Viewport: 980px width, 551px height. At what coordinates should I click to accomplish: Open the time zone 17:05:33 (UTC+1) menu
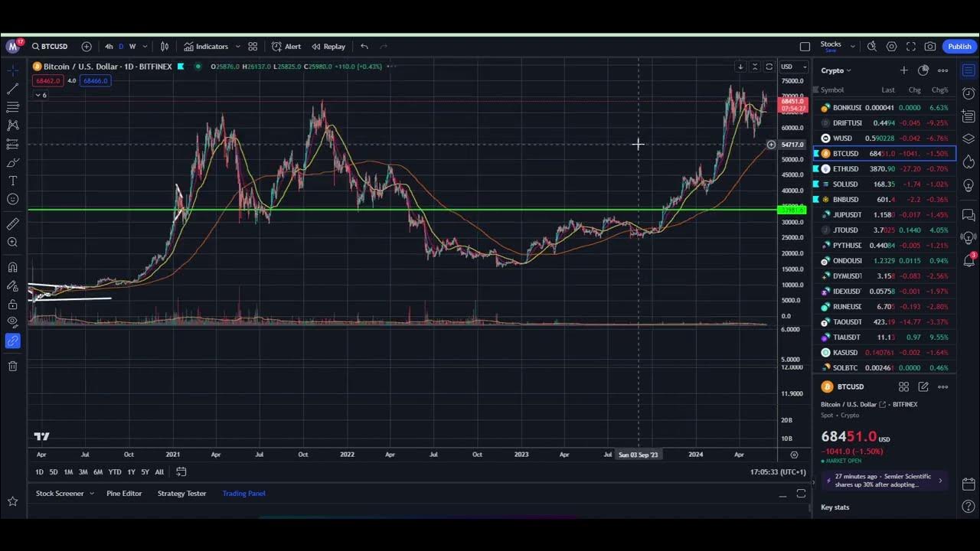pos(779,472)
